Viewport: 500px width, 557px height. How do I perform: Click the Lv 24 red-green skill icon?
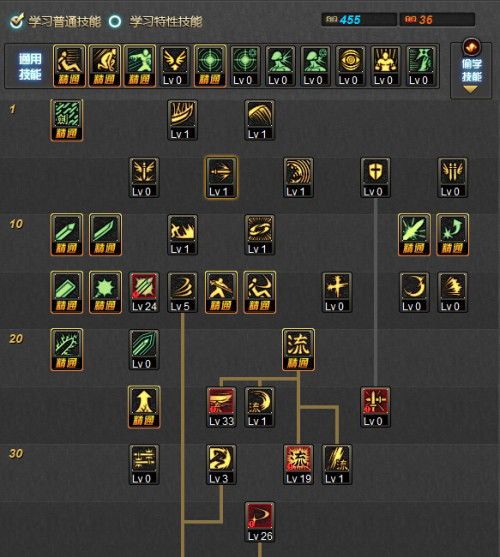tap(144, 292)
